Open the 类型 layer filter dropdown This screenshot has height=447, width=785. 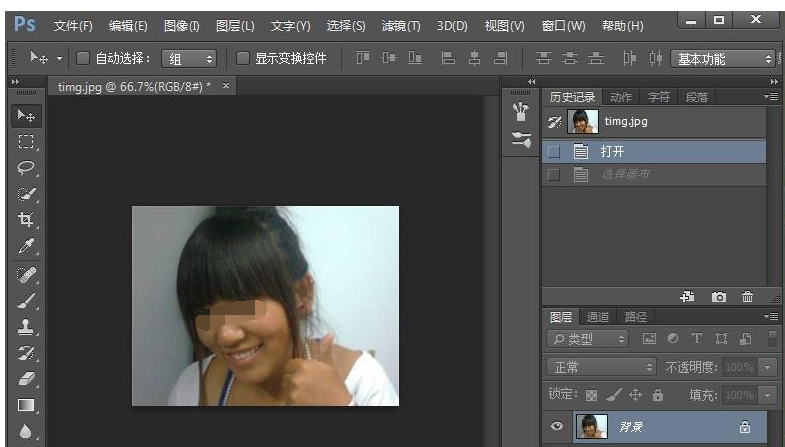click(x=587, y=339)
